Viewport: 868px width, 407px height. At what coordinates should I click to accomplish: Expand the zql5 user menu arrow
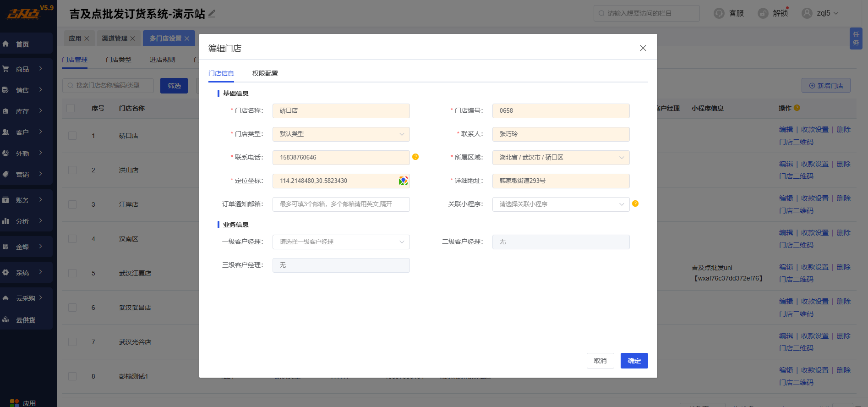point(836,13)
